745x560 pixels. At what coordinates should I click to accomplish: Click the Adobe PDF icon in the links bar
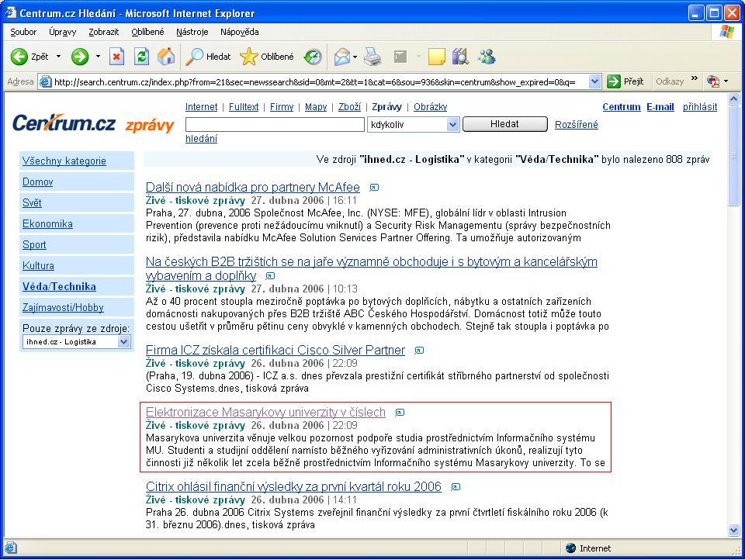pyautogui.click(x=712, y=81)
